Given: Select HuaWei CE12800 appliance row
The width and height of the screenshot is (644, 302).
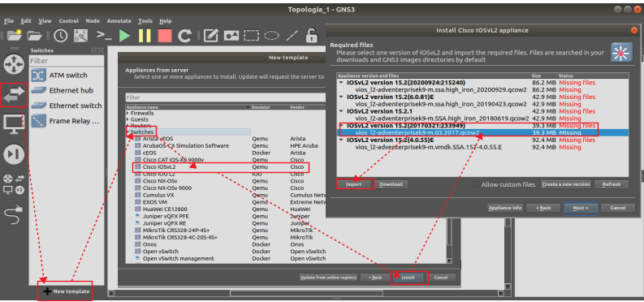Looking at the screenshot, I should coord(225,209).
